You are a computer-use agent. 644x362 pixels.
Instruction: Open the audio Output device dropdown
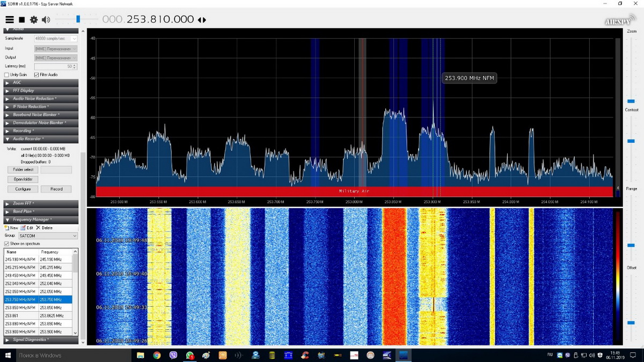(x=56, y=57)
